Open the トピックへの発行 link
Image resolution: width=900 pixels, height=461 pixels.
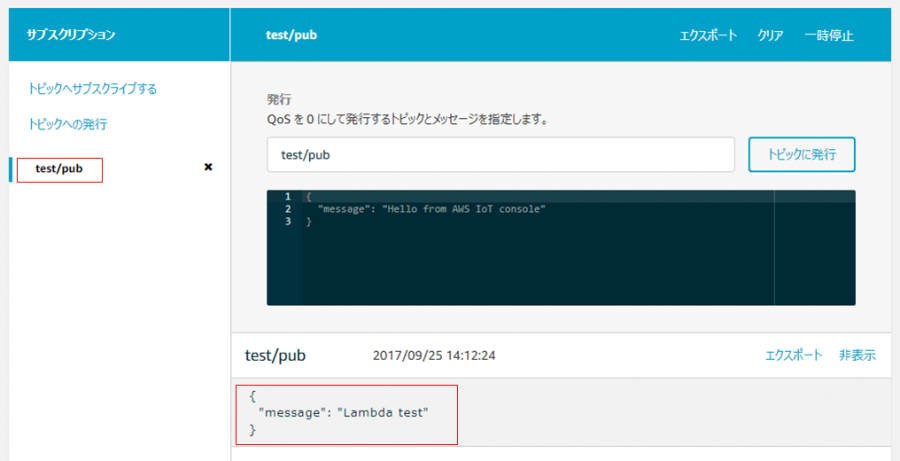point(67,124)
